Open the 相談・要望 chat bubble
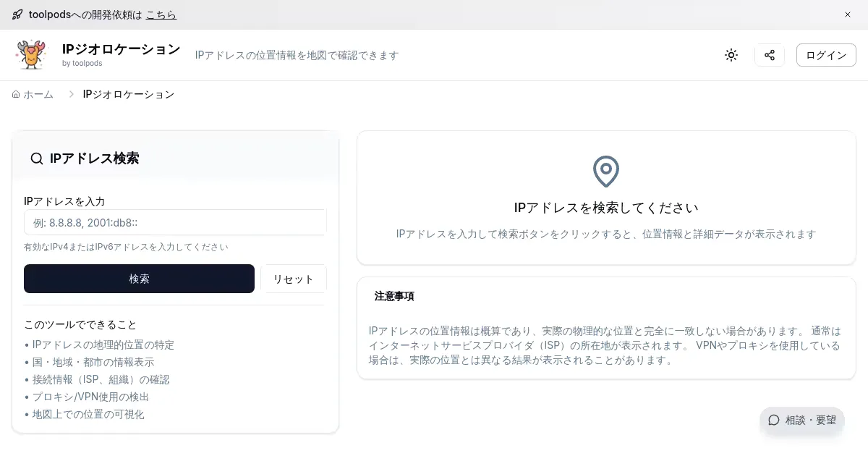The width and height of the screenshot is (868, 456). [x=802, y=420]
